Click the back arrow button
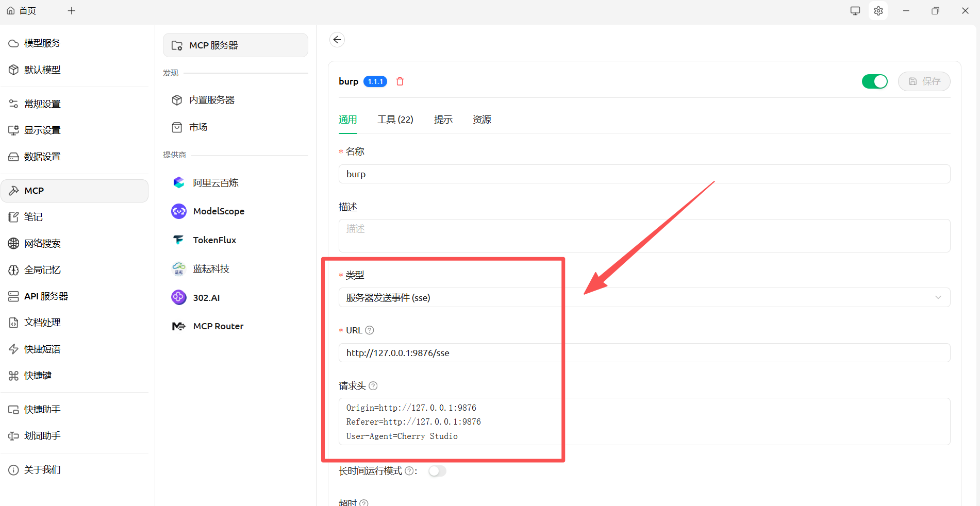Screen dimensions: 980x506 pos(337,40)
